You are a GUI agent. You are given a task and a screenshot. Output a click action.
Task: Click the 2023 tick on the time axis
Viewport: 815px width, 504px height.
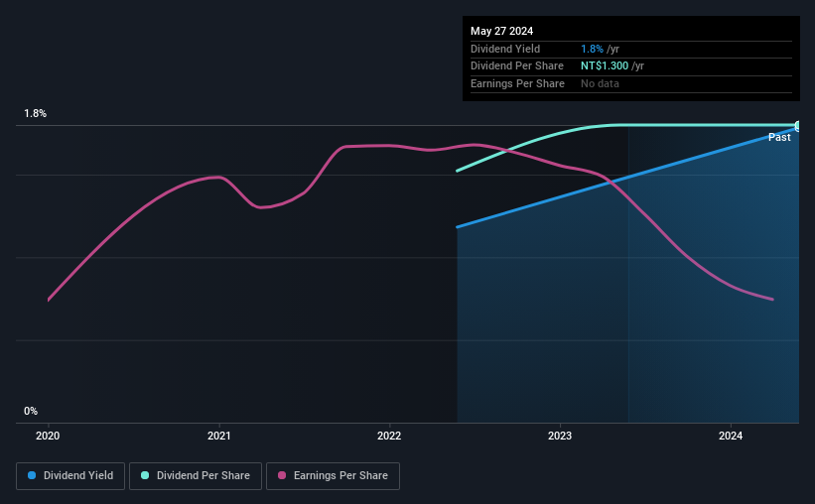point(560,436)
